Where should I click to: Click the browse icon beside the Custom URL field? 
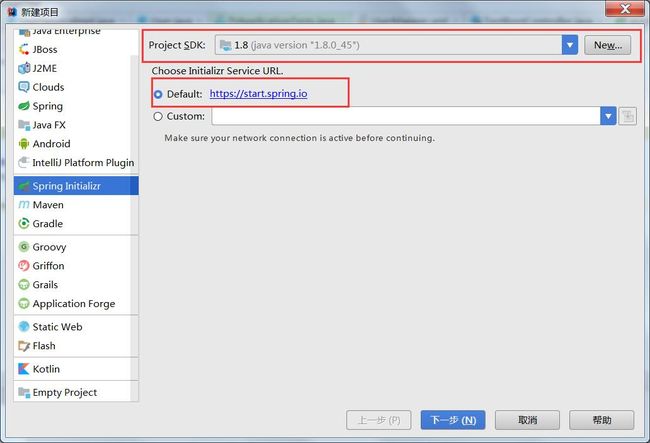(x=628, y=116)
